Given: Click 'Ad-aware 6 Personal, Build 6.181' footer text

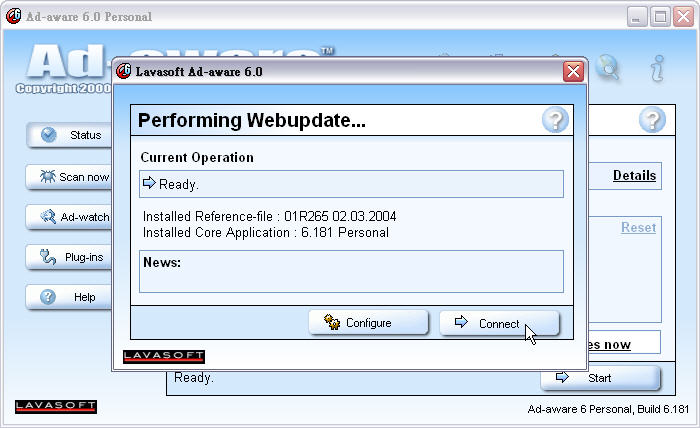Looking at the screenshot, I should (608, 409).
